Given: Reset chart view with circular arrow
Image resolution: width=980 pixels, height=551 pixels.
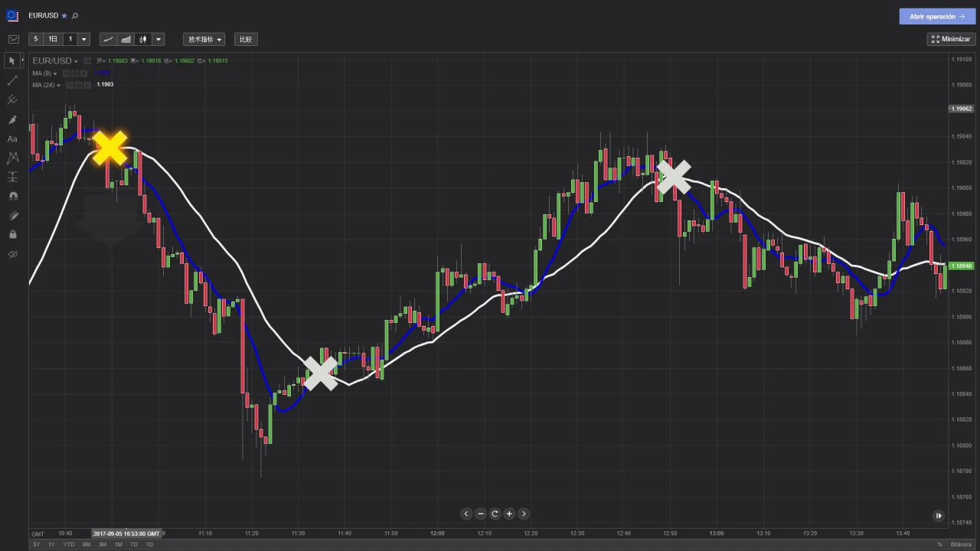Looking at the screenshot, I should (495, 514).
